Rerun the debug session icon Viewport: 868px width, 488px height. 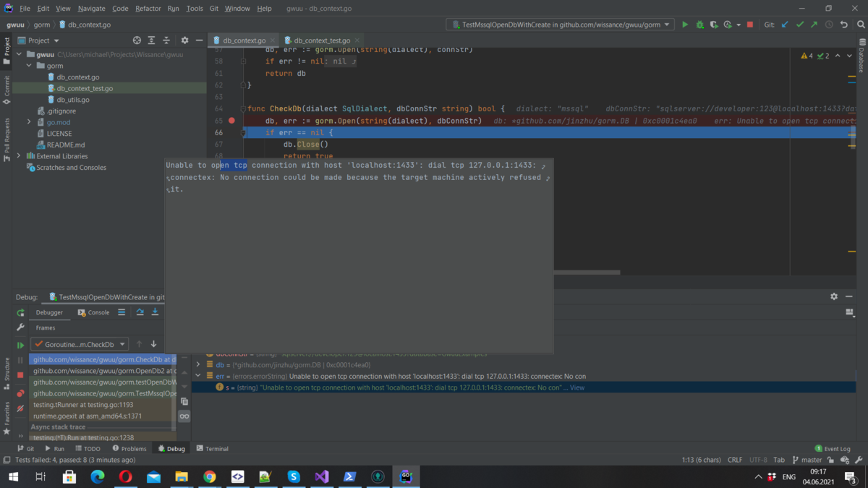20,312
